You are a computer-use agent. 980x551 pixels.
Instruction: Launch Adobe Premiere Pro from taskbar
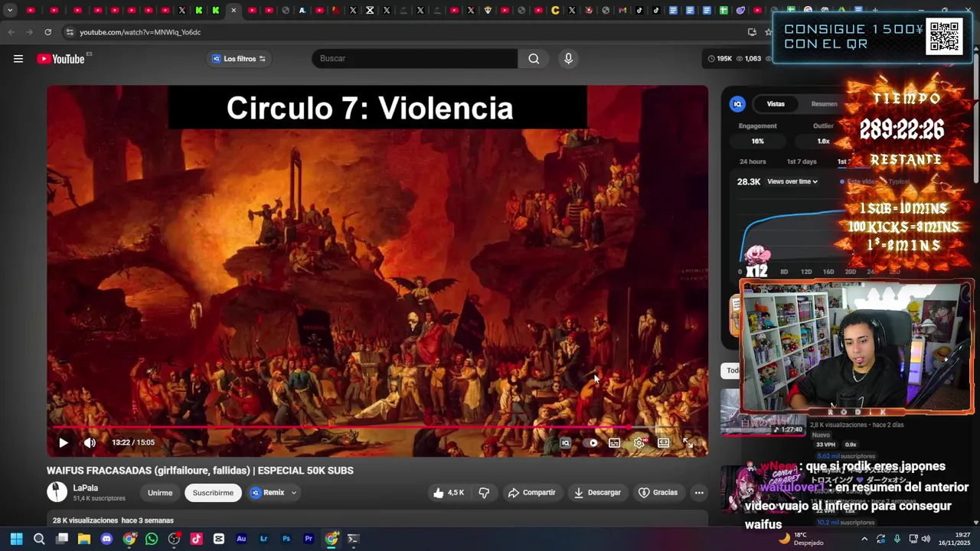click(309, 539)
